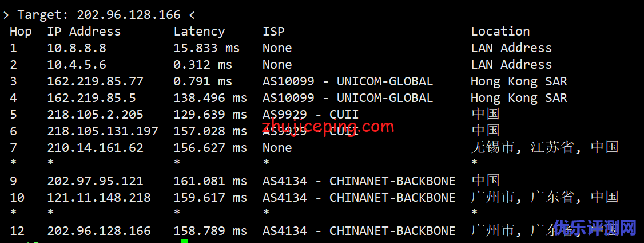This screenshot has height=243, width=644.
Task: Click the "Location" column header
Action: pos(500,32)
